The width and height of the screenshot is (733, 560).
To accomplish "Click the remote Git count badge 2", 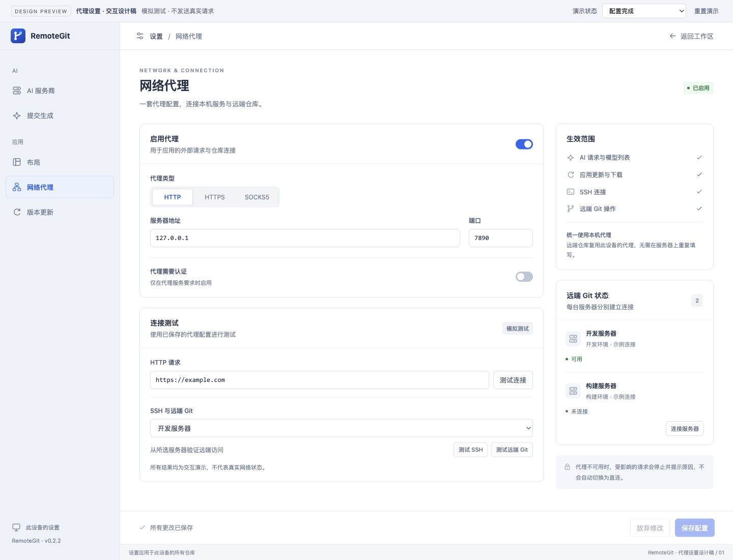I will click(x=697, y=301).
